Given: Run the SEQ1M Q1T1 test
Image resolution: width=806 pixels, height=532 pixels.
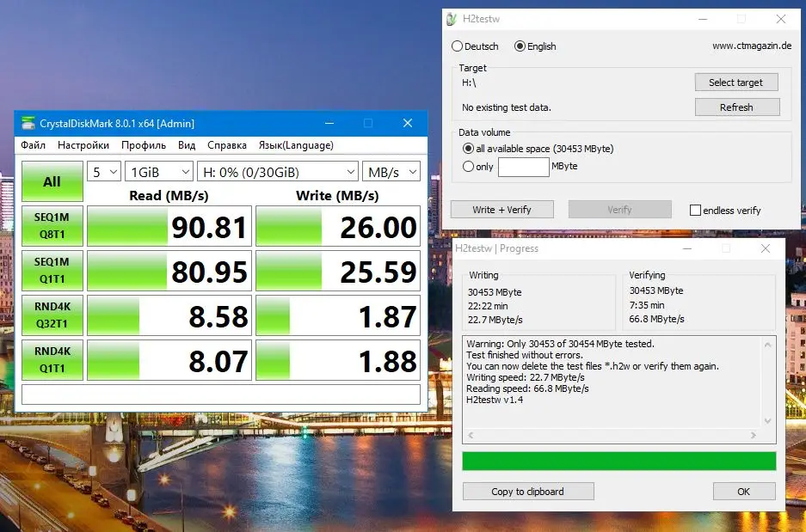Looking at the screenshot, I should click(52, 271).
